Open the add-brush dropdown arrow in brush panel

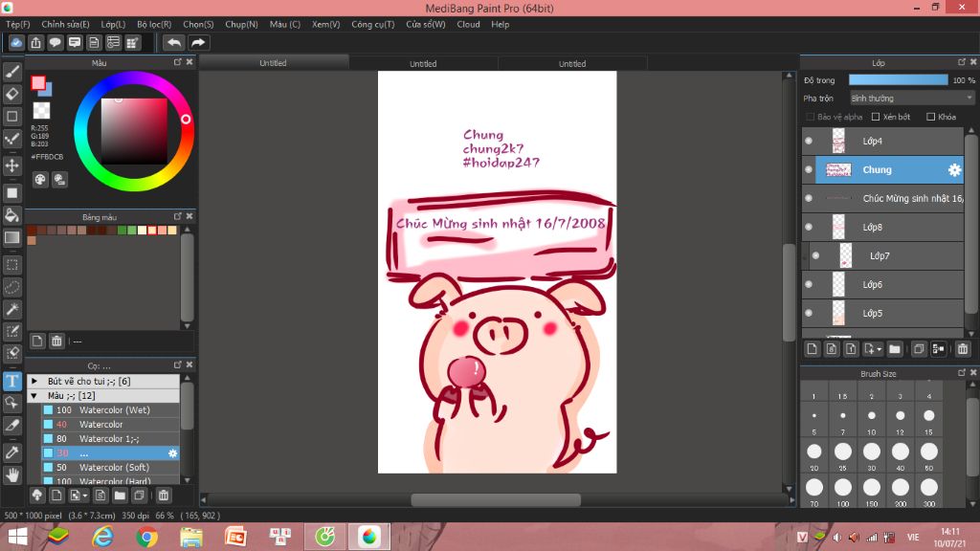click(85, 496)
